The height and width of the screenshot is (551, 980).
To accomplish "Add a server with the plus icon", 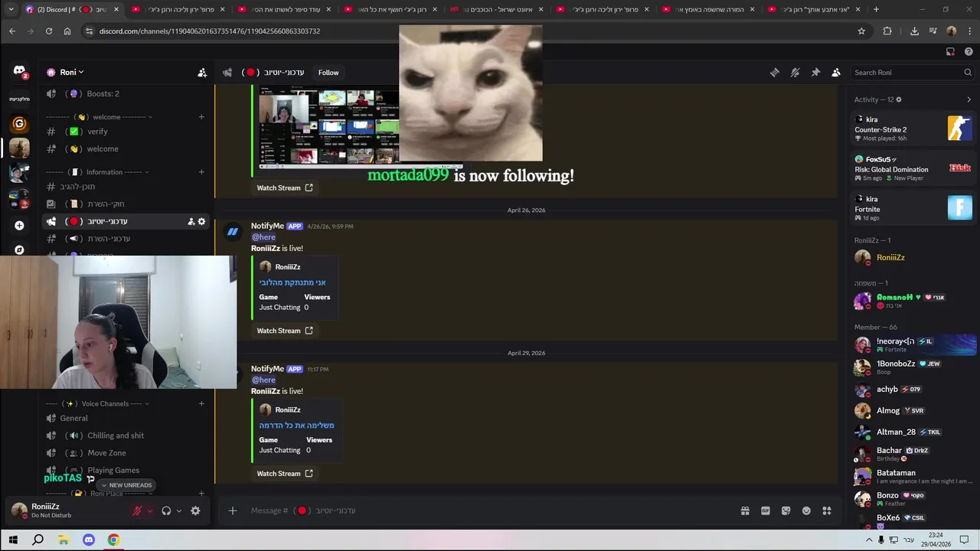I will point(19,225).
